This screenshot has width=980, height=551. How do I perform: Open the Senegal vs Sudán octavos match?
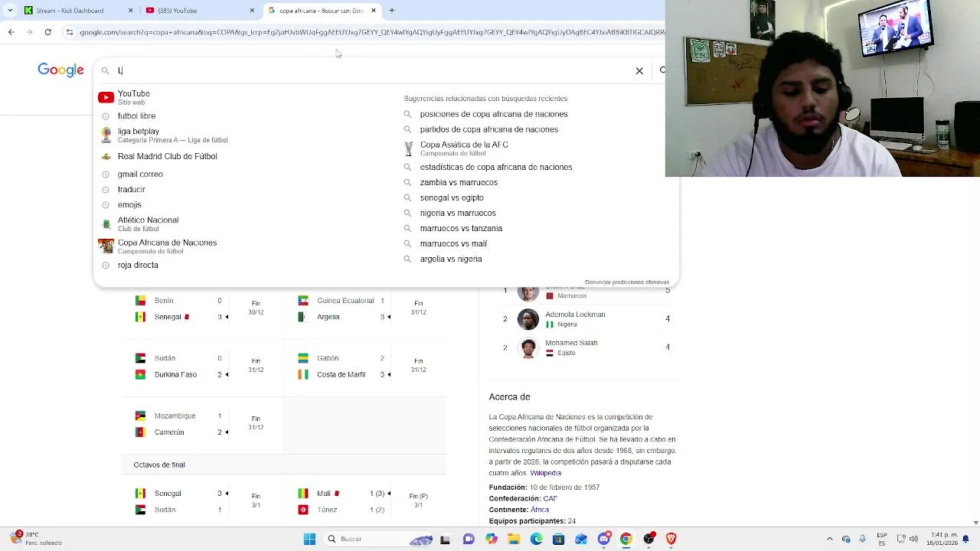tap(202, 501)
